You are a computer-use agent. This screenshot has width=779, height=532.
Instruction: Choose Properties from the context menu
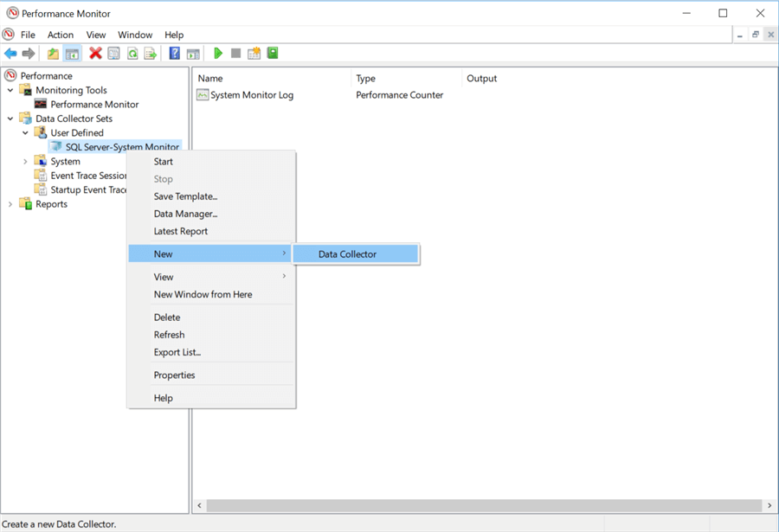click(174, 375)
